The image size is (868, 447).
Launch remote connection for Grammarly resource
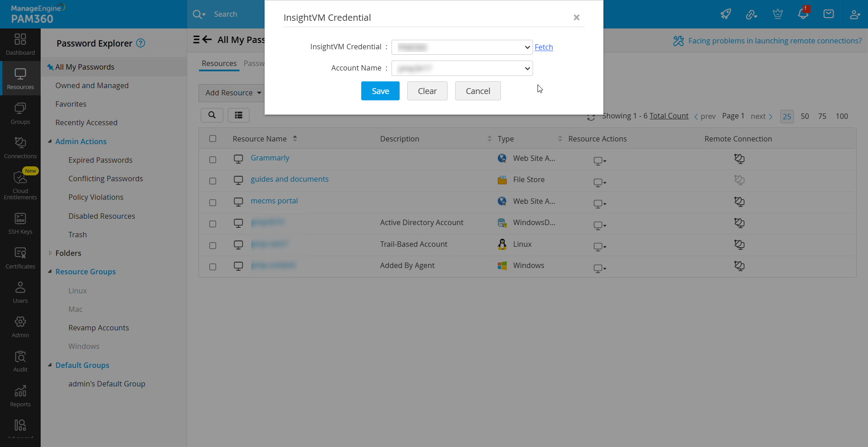pos(740,159)
